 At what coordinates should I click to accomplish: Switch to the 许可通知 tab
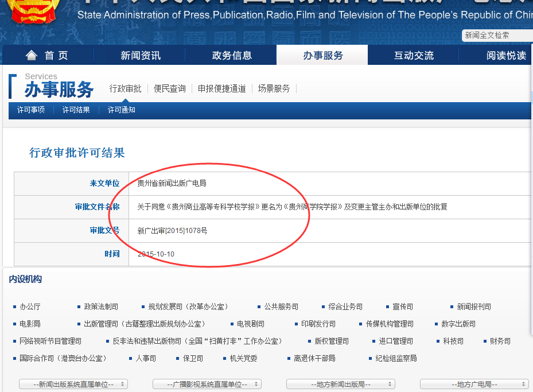[122, 110]
